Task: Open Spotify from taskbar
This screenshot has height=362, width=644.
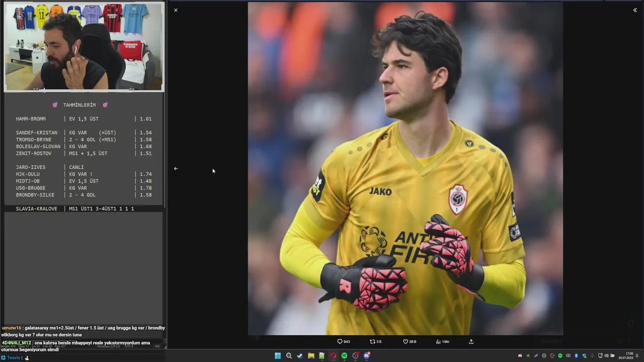Action: click(x=344, y=356)
